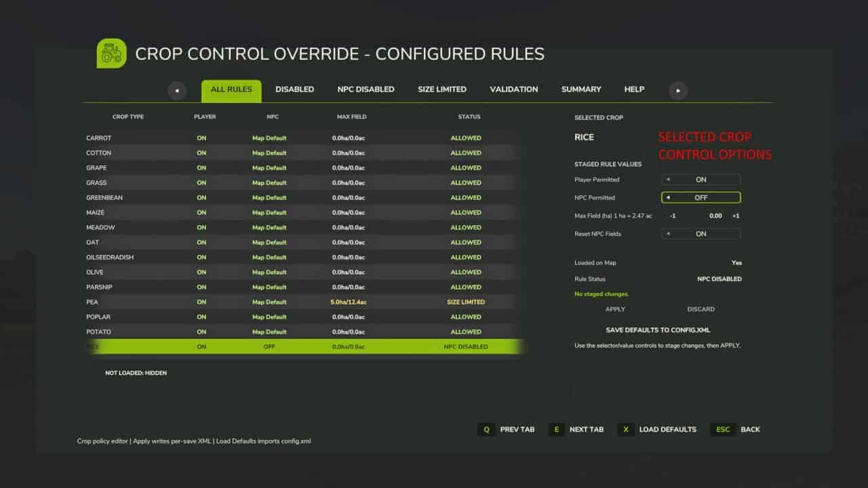
Task: Select the GRAPE crop row
Action: coord(304,168)
